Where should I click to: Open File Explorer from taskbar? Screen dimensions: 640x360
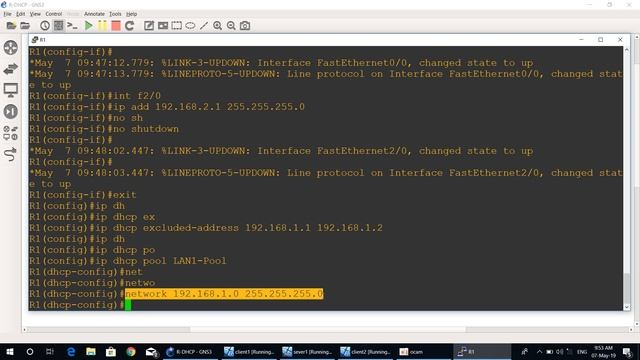(91, 351)
